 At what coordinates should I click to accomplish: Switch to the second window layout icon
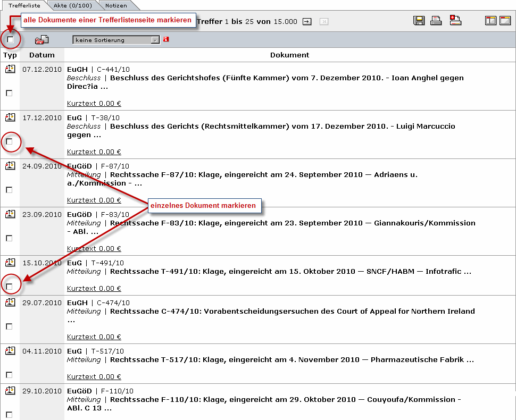505,21
